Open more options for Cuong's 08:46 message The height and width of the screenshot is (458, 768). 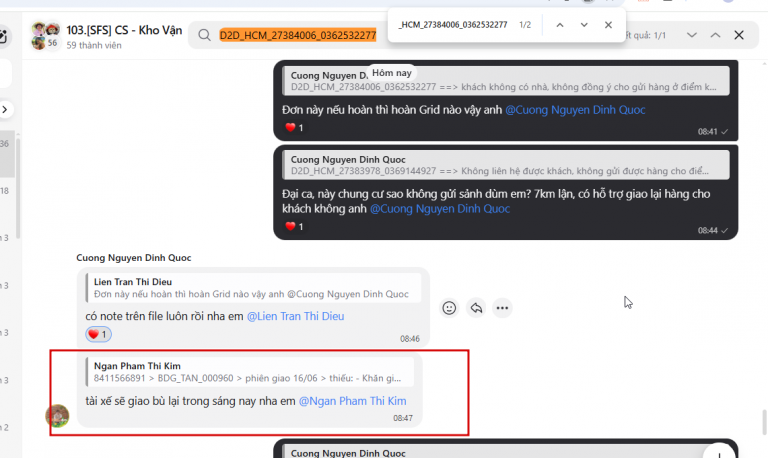click(502, 308)
